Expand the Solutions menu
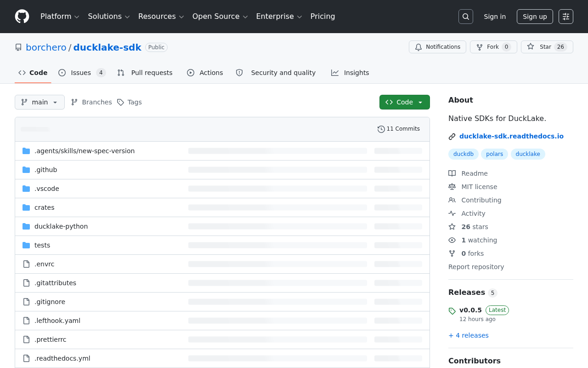Image resolution: width=588 pixels, height=368 pixels. tap(109, 17)
